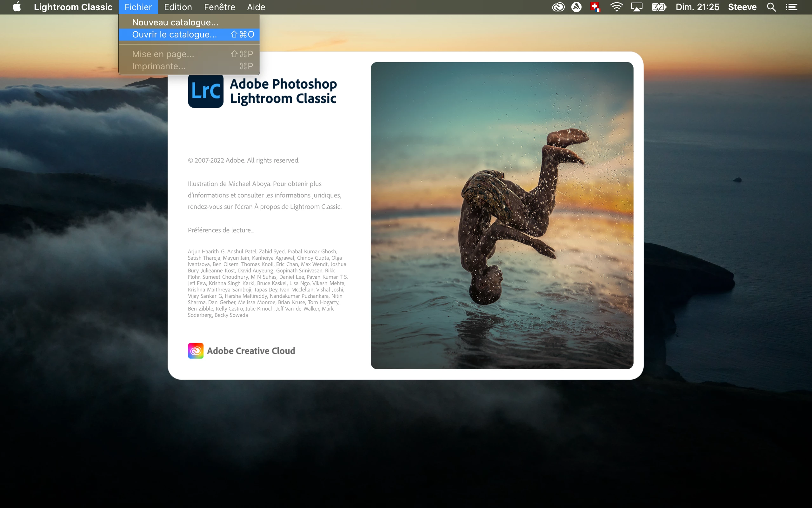Click the splash illustration of diving man
812x508 pixels.
pyautogui.click(x=502, y=215)
